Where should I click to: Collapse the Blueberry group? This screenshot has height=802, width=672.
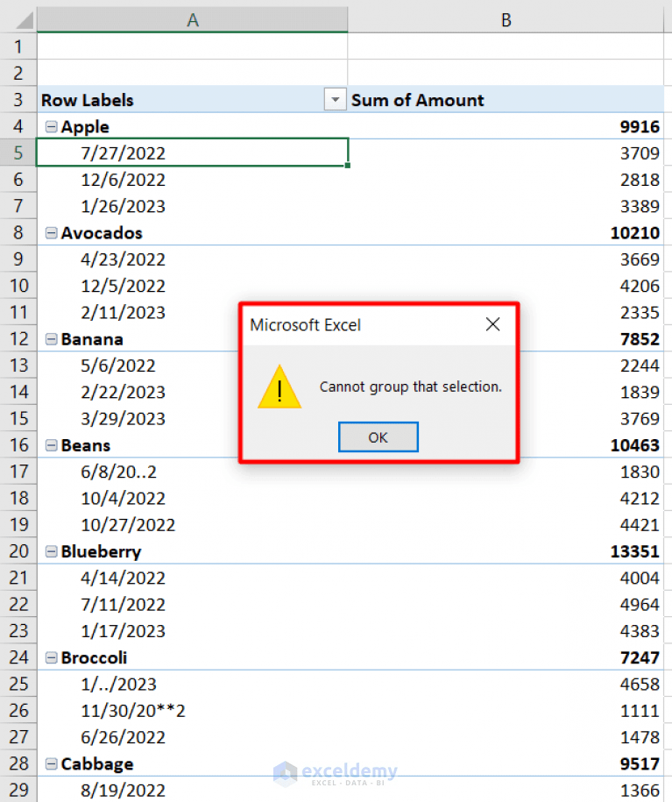51,551
